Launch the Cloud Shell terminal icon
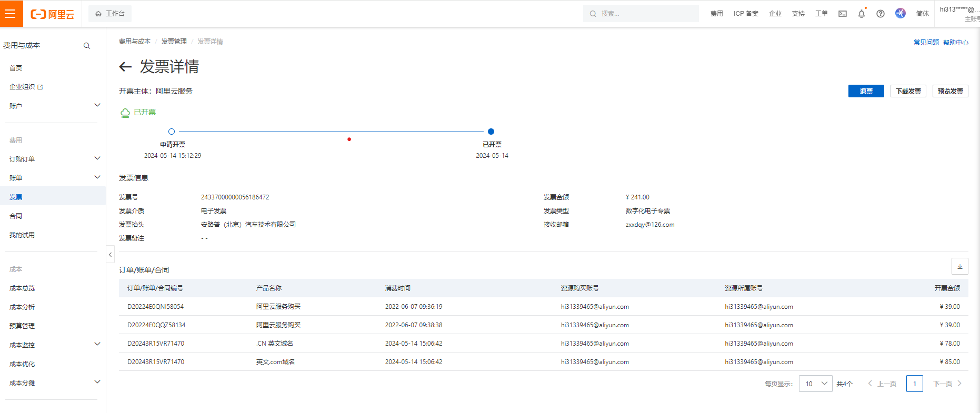Viewport: 980px width, 413px height. tap(843, 14)
